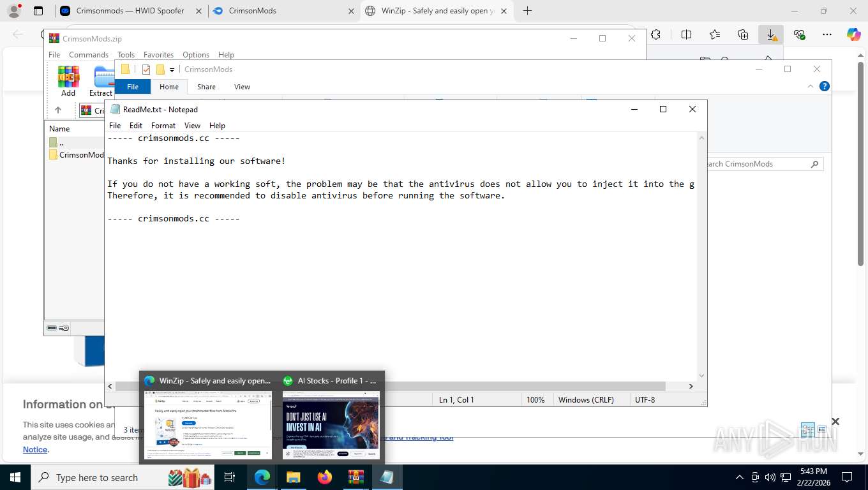Select Explorer Home ribbon tab
868x490 pixels.
[169, 87]
